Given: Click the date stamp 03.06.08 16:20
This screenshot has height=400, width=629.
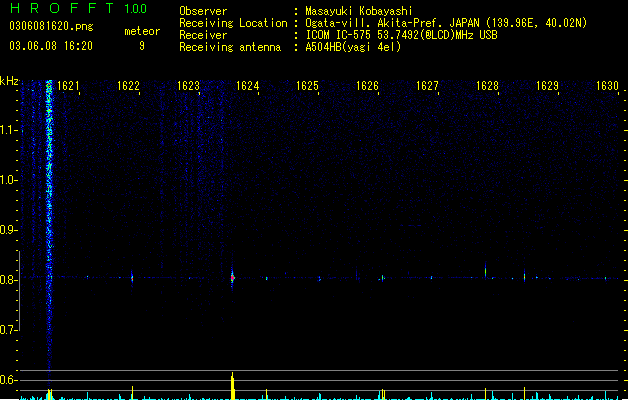Looking at the screenshot, I should tap(51, 46).
